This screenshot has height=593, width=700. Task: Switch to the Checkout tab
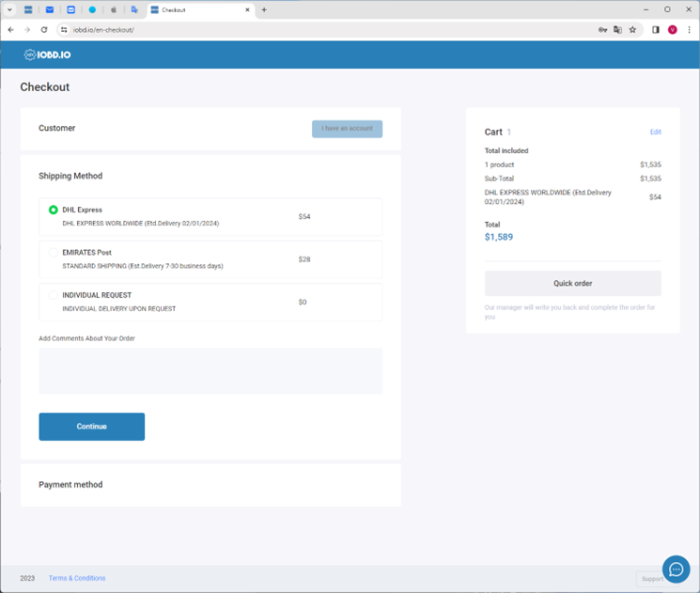197,9
